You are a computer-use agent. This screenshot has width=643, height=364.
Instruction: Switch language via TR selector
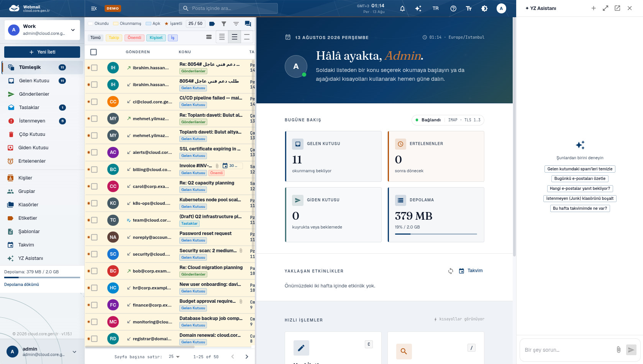click(436, 8)
